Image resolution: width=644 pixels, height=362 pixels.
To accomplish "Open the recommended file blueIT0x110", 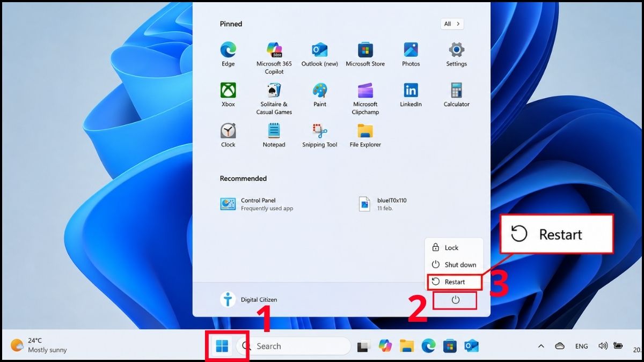I will pyautogui.click(x=383, y=204).
